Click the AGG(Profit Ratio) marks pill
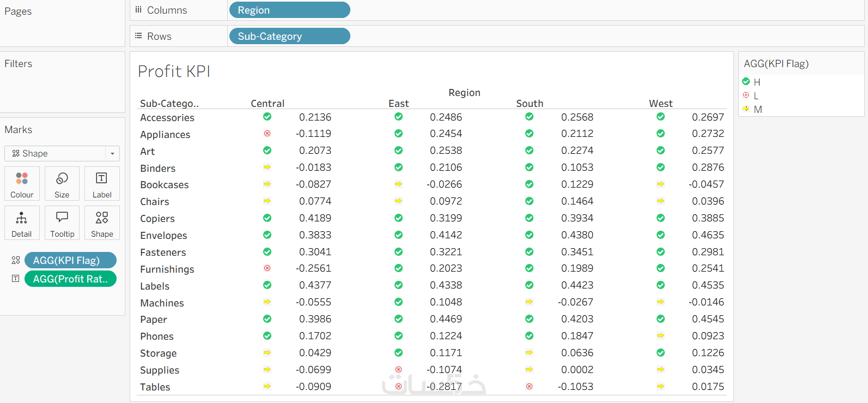Screen dimensions: 868x403 coord(70,279)
